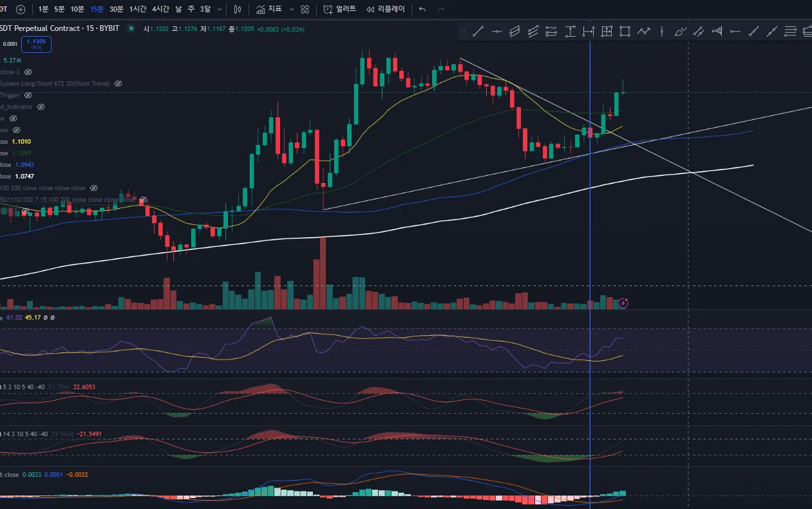Select the Flat Top/Bottom channel tool
Screen dimensions: 812x509
tap(551, 31)
